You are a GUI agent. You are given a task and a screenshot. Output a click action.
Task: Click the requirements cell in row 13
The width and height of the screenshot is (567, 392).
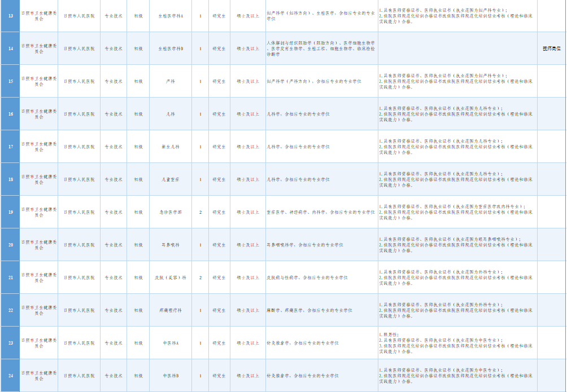[458, 16]
